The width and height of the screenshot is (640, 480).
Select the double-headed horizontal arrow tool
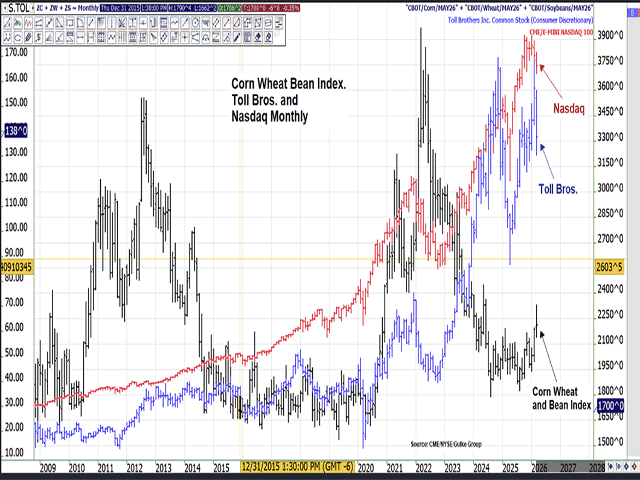point(80,37)
